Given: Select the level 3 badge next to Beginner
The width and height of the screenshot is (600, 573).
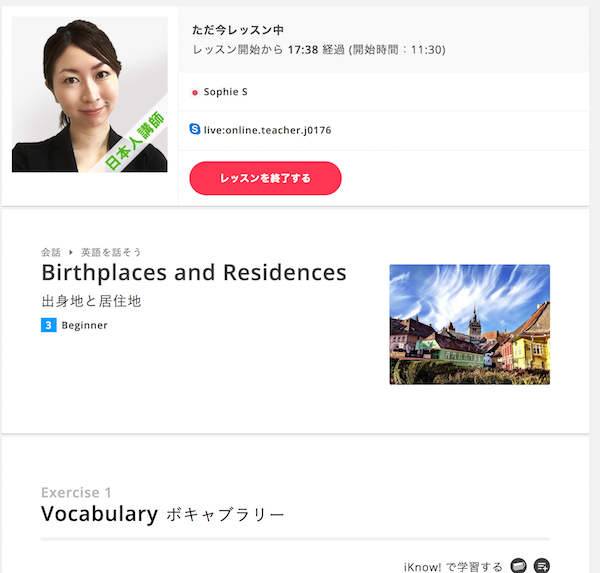Looking at the screenshot, I should pyautogui.click(x=49, y=325).
